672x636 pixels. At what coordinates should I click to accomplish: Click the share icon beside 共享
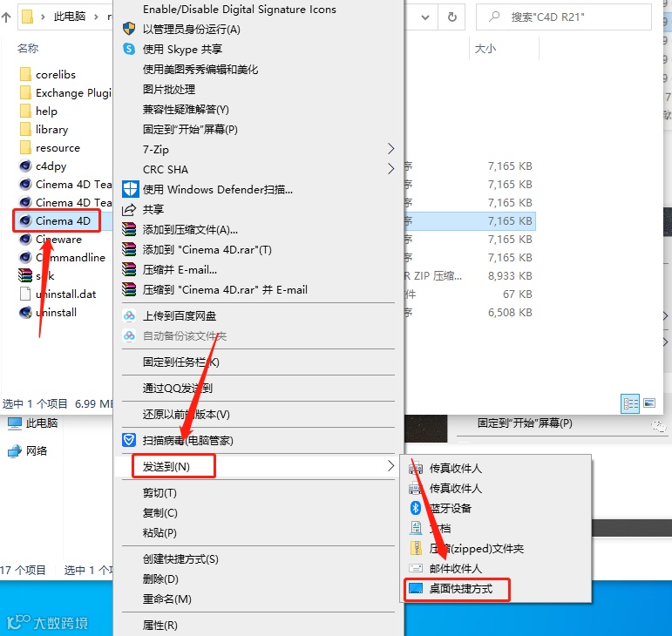[129, 209]
